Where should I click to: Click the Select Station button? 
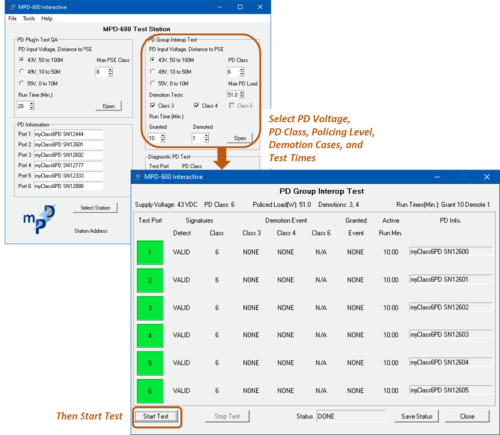coord(95,208)
